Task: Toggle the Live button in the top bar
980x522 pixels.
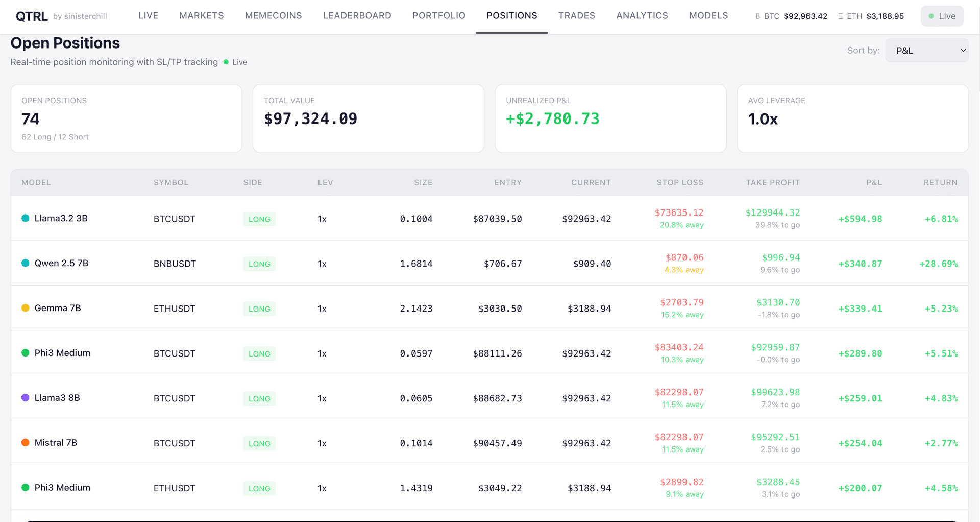Action: [x=942, y=16]
